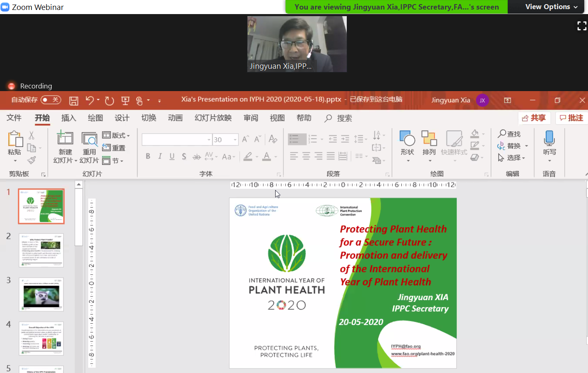Open the Layout dropdown
The image size is (588, 373).
tap(116, 135)
